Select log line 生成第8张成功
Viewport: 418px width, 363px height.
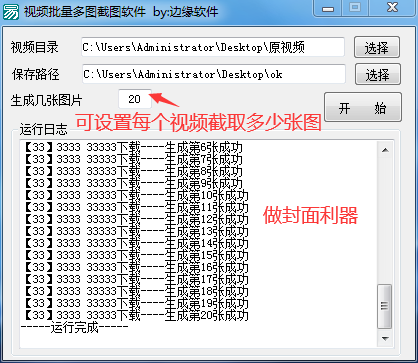point(133,171)
